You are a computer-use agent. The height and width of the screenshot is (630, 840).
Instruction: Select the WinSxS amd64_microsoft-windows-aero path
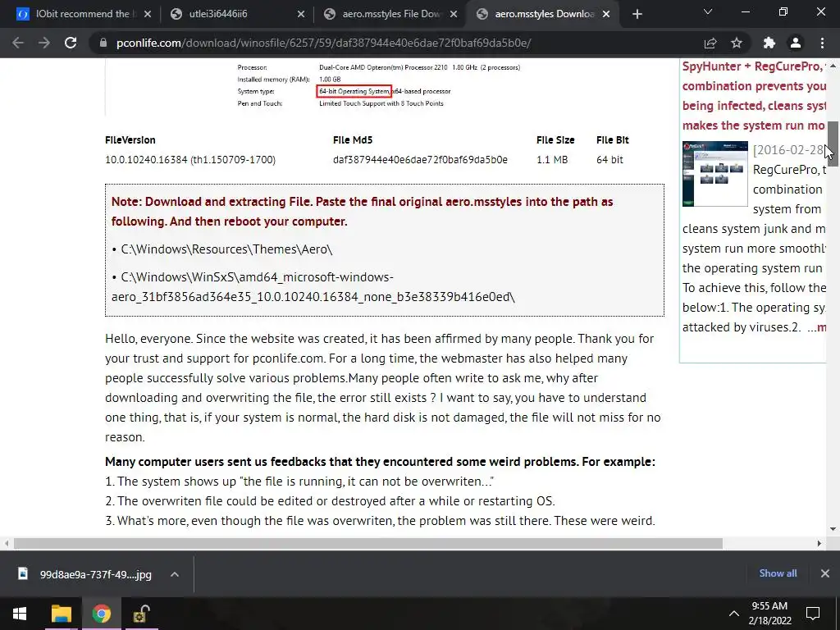(313, 287)
